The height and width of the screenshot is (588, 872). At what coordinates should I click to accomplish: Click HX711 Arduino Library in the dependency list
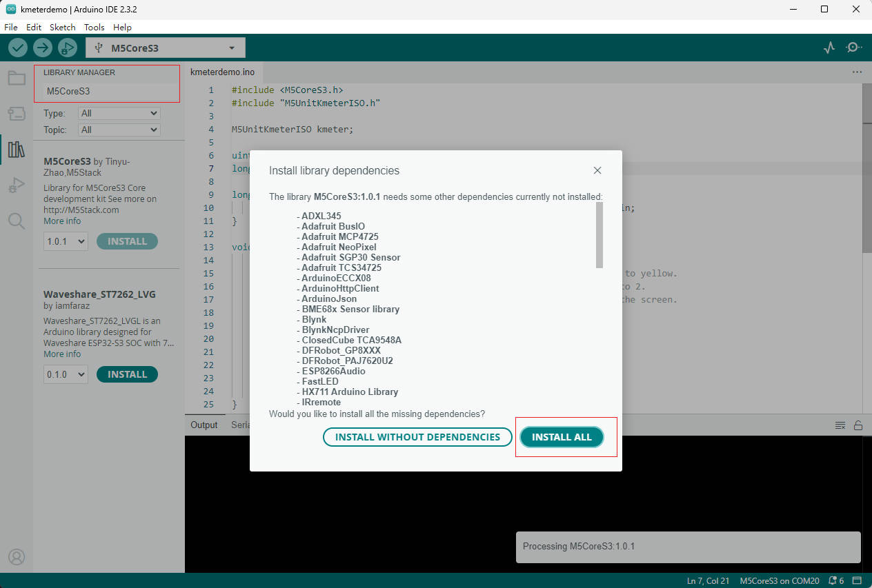(x=350, y=392)
